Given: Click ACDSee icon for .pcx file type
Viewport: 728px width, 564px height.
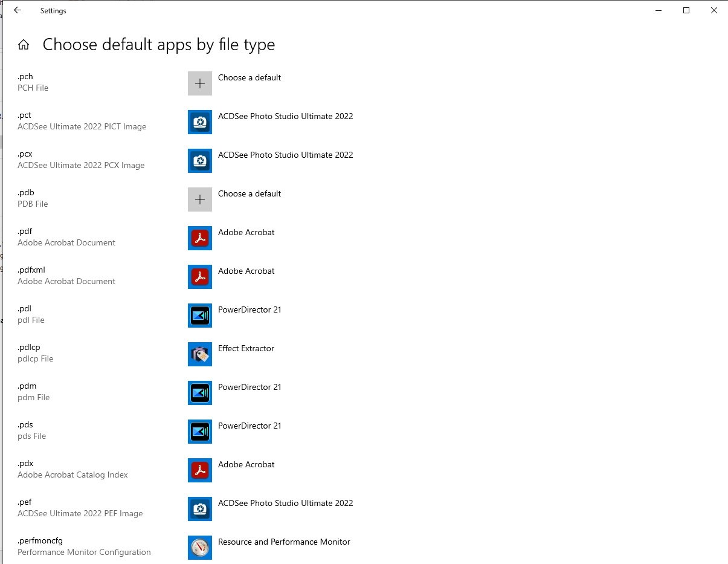Looking at the screenshot, I should (x=200, y=161).
